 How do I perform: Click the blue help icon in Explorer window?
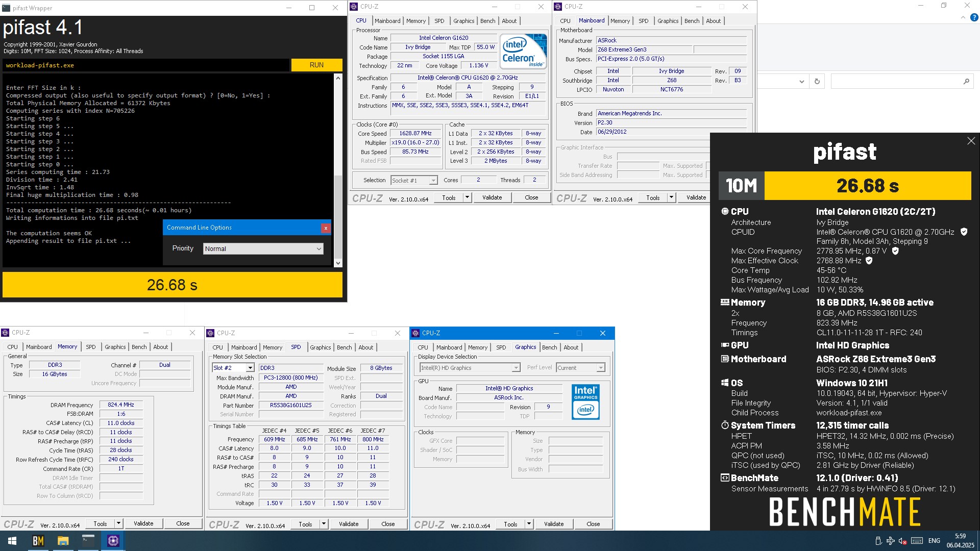tap(974, 17)
